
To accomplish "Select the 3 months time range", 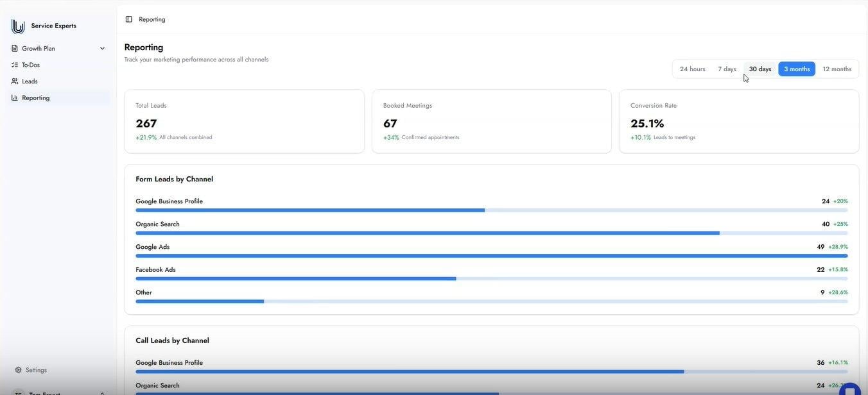I will [797, 69].
